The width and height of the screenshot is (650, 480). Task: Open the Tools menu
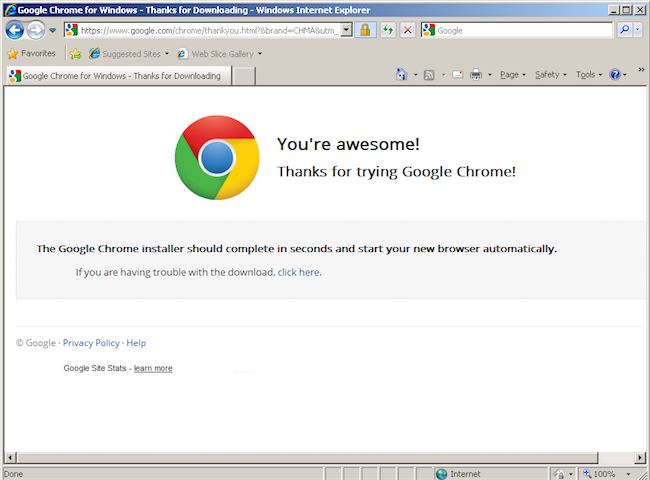click(589, 75)
